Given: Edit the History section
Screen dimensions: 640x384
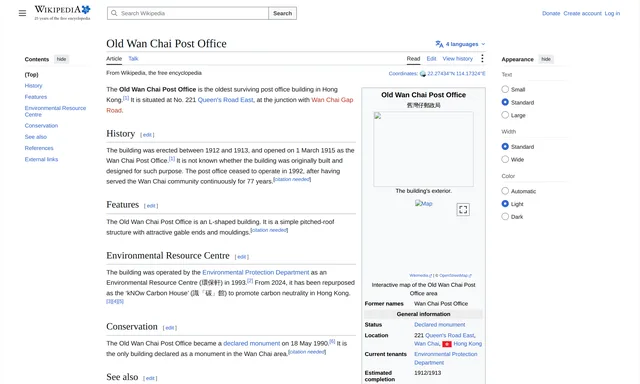Looking at the screenshot, I should point(147,135).
